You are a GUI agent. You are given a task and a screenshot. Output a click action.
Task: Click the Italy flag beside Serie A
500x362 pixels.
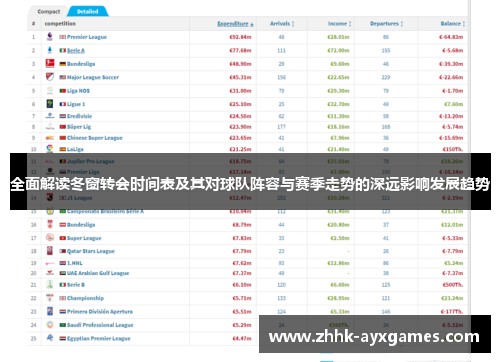tap(63, 51)
